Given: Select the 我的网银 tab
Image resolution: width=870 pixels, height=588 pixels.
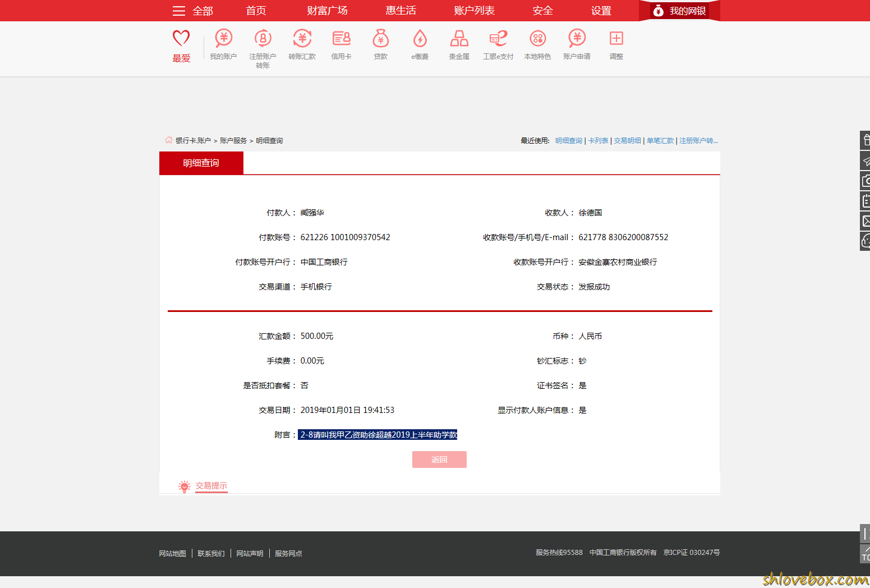Looking at the screenshot, I should pos(679,11).
